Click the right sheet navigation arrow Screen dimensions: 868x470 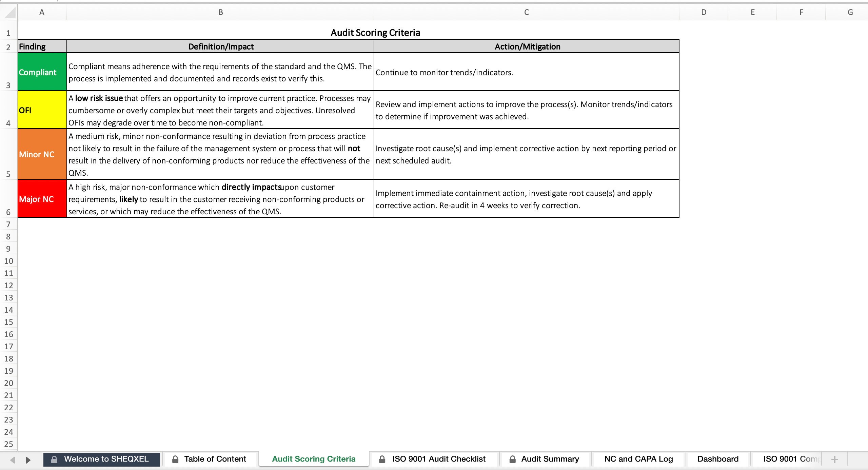28,460
